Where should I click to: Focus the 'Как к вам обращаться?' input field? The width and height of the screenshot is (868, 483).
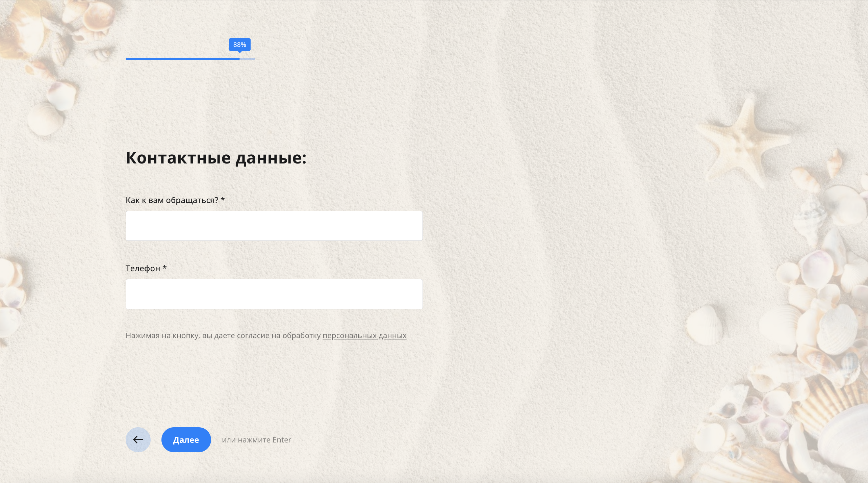[274, 226]
